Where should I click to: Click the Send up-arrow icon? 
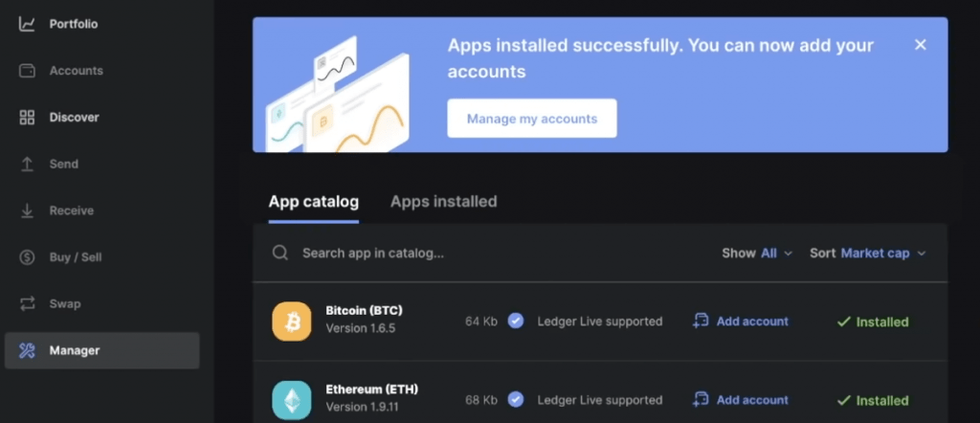click(x=27, y=165)
